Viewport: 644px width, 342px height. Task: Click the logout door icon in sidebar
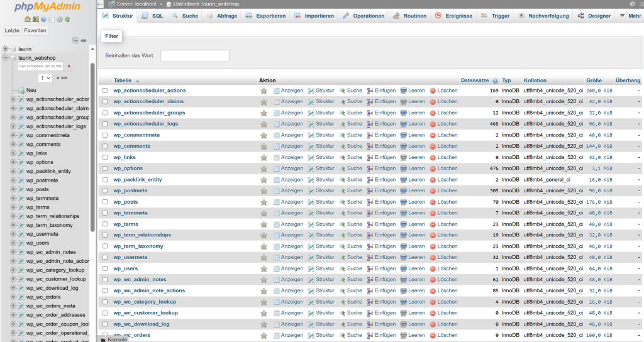(x=36, y=19)
